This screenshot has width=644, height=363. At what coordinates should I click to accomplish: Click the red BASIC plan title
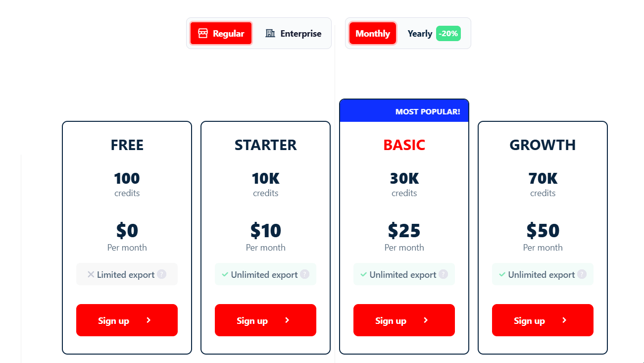tap(404, 145)
